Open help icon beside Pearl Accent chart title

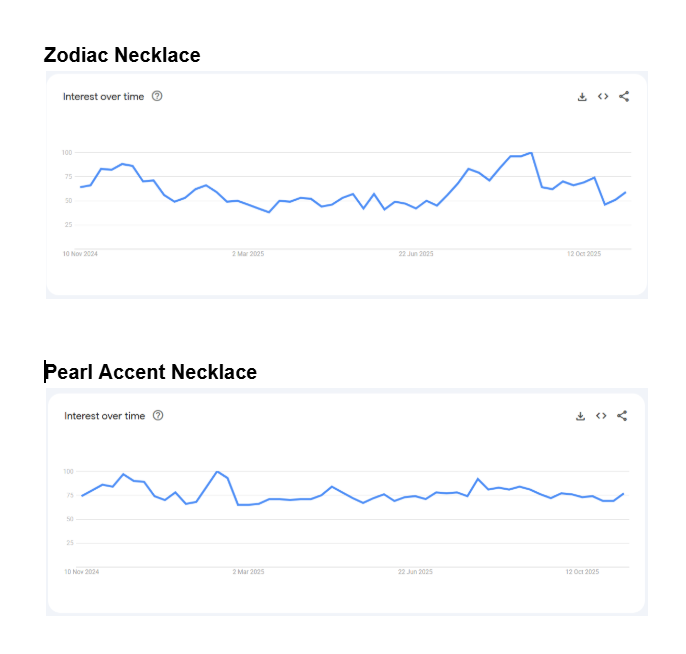[158, 416]
